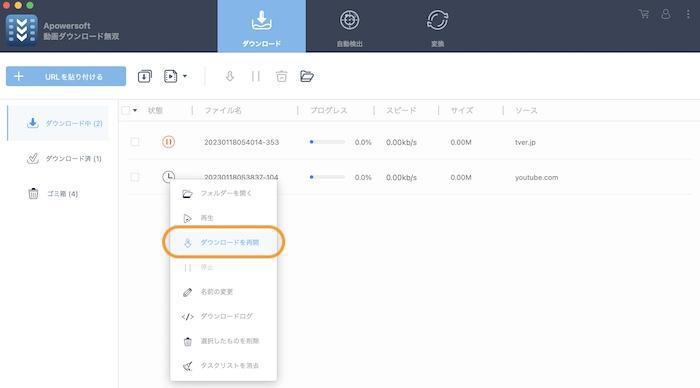Click the ファイル名 column header
700x388 pixels.
coord(223,110)
